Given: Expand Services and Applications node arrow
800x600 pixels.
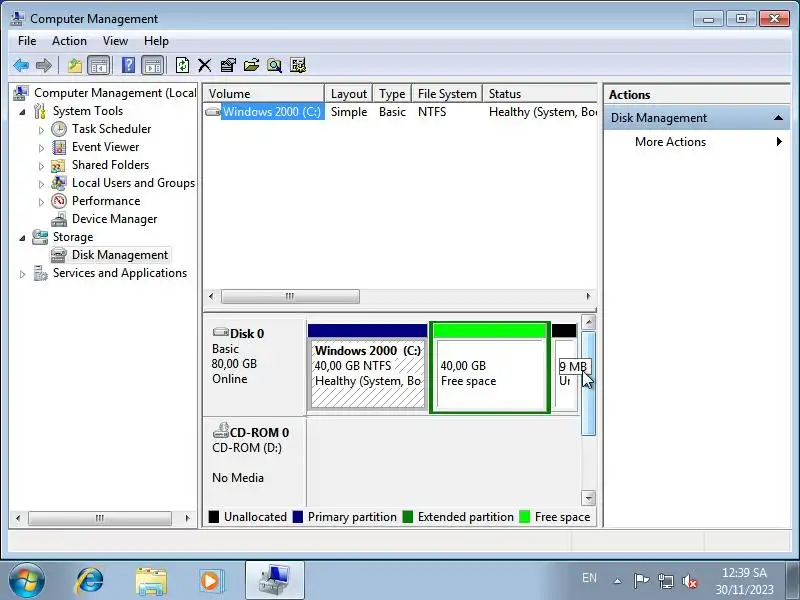Looking at the screenshot, I should pyautogui.click(x=22, y=274).
